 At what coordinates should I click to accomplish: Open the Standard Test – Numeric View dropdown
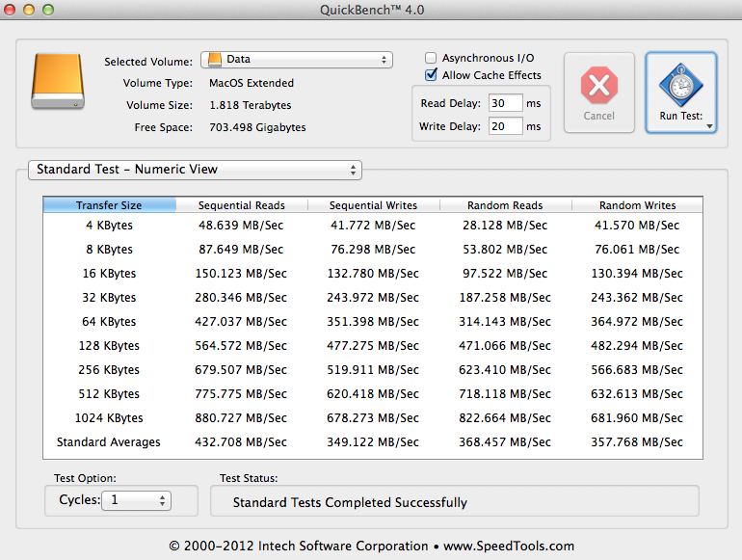click(x=195, y=170)
